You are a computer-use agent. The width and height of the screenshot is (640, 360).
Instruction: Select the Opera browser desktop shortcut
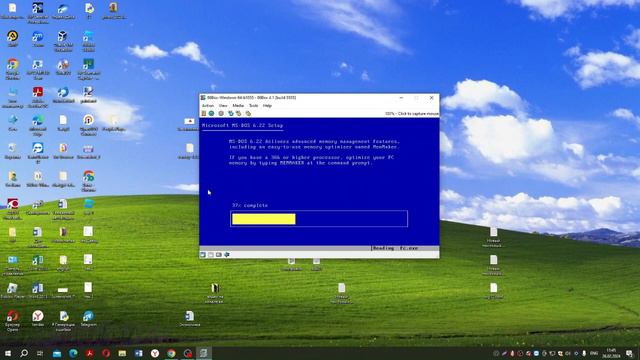(13, 320)
